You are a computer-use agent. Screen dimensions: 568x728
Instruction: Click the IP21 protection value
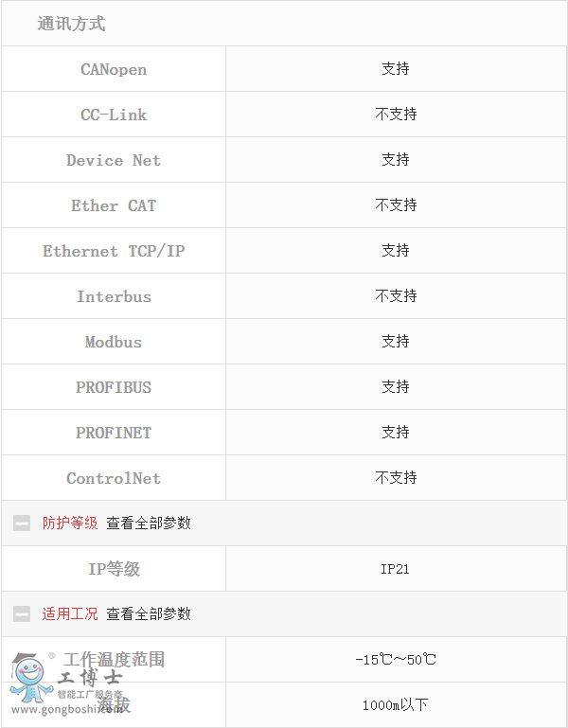[x=396, y=569]
